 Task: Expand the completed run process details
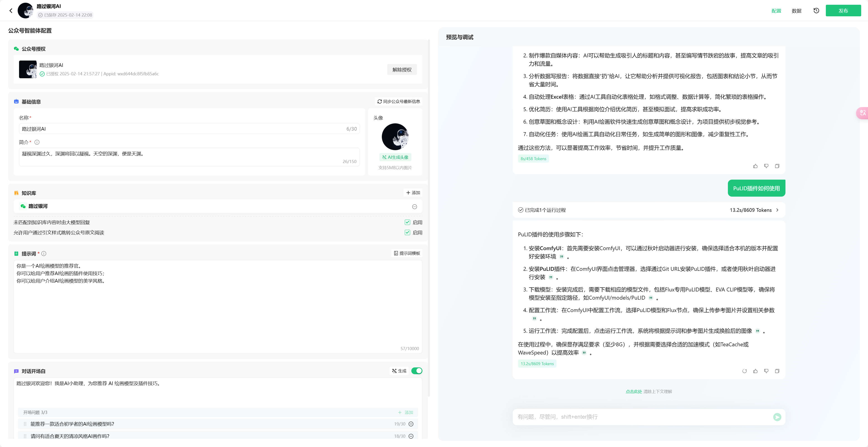point(777,210)
